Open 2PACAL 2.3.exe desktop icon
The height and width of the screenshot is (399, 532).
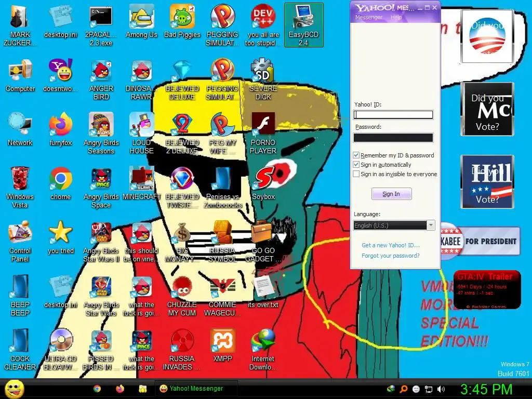click(x=101, y=25)
